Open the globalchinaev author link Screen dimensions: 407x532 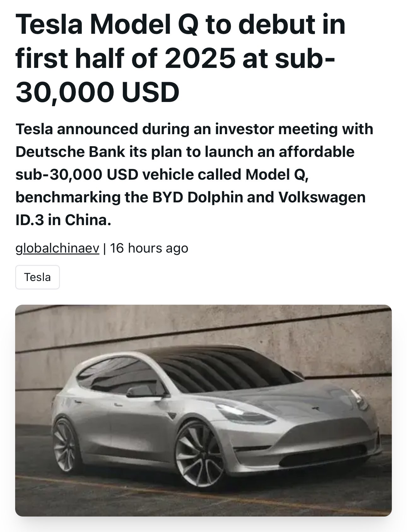click(57, 248)
